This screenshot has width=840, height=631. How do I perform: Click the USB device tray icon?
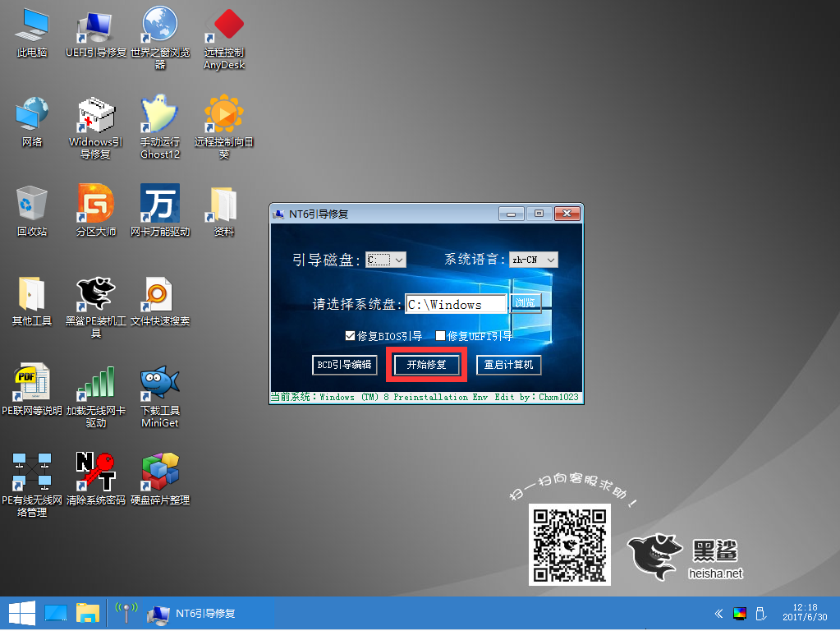coord(760,613)
